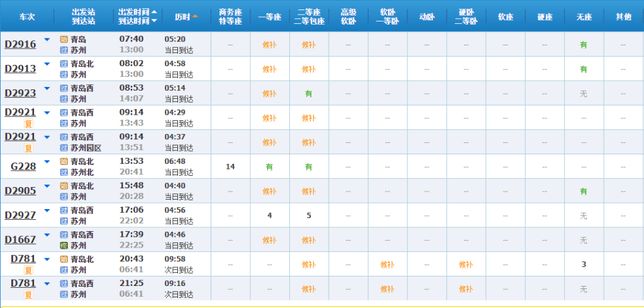
Task: Select 有 under 二等座 for D2923
Action: (309, 93)
